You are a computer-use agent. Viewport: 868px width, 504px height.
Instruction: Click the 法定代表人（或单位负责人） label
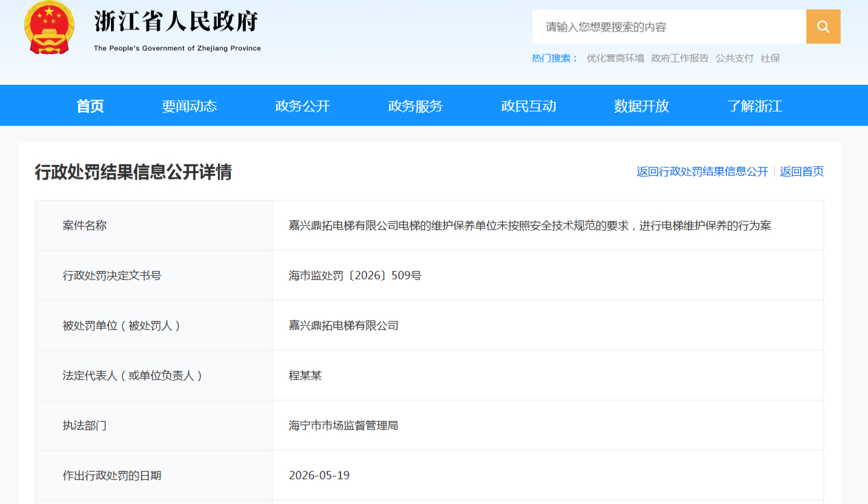tap(134, 375)
